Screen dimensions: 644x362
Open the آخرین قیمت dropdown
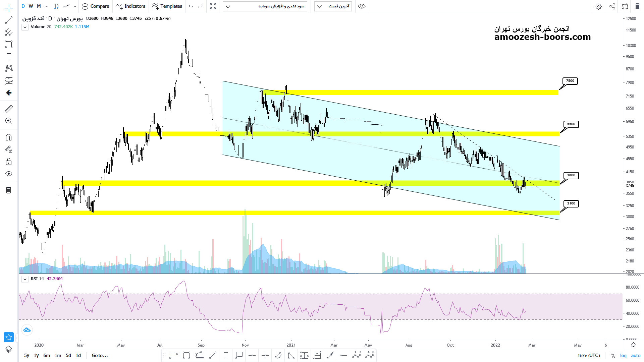coord(333,6)
